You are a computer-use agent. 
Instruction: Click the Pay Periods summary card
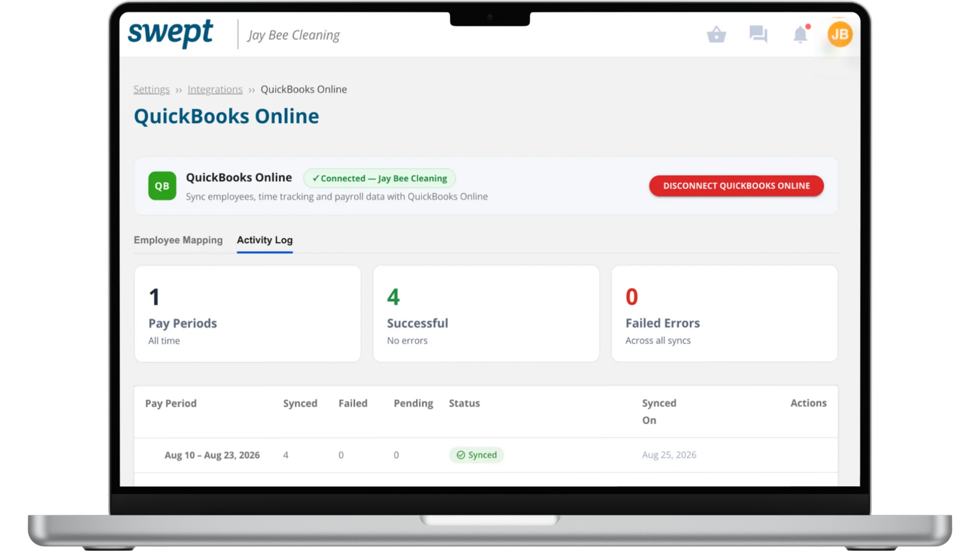point(248,314)
